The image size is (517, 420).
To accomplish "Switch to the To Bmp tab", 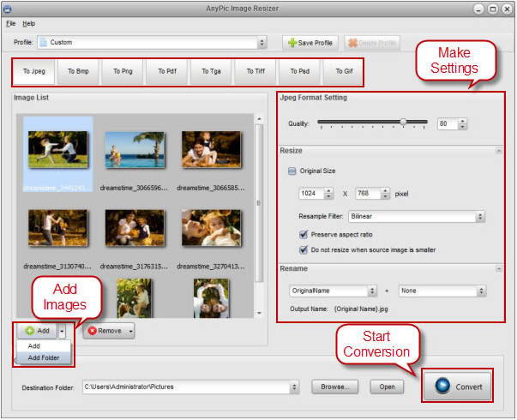I will (x=78, y=71).
